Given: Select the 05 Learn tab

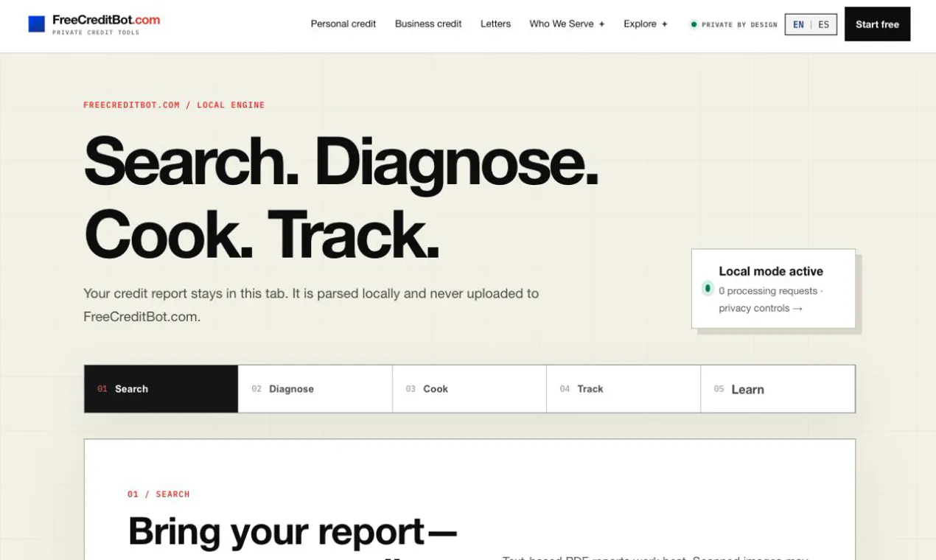Looking at the screenshot, I should 778,389.
